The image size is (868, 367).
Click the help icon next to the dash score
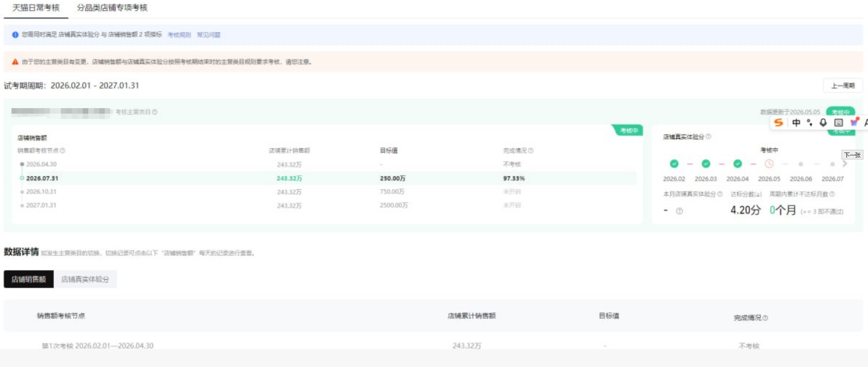(679, 211)
